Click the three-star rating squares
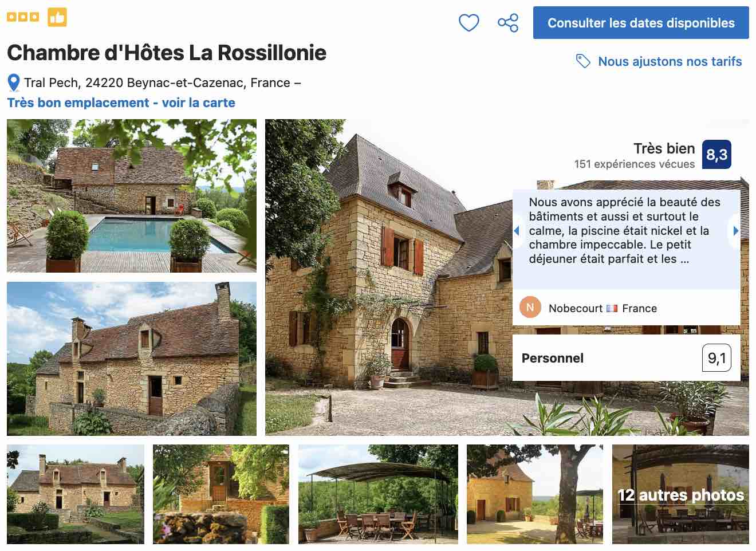This screenshot has width=756, height=551. pyautogui.click(x=23, y=17)
